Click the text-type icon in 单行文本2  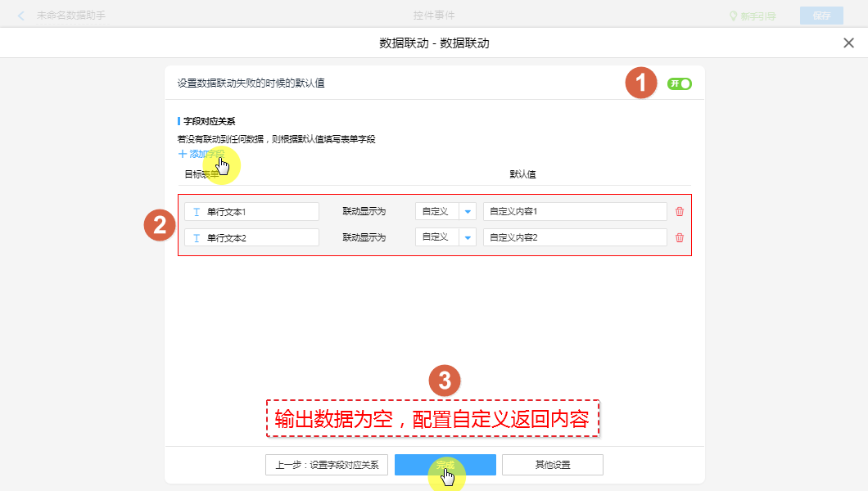[197, 238]
